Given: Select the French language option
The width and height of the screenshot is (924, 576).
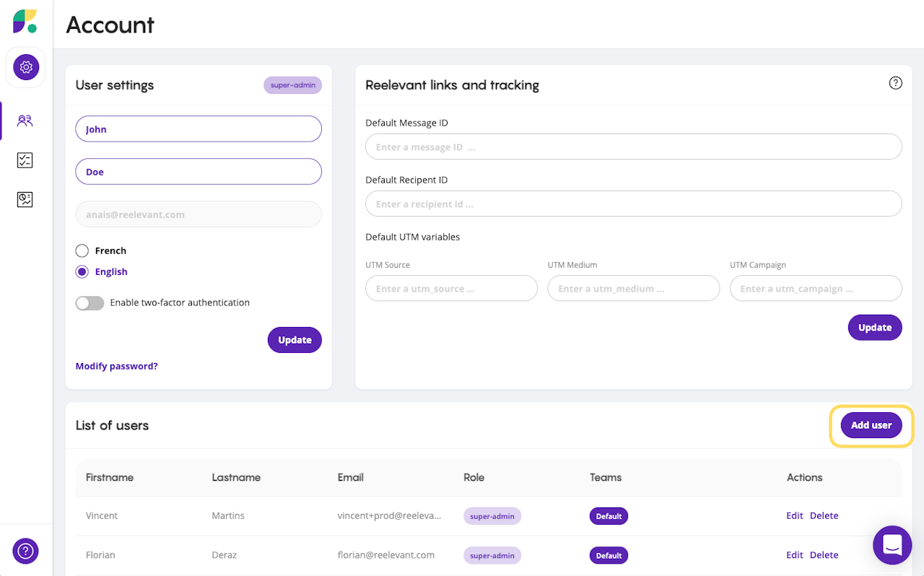Looking at the screenshot, I should pyautogui.click(x=82, y=251).
